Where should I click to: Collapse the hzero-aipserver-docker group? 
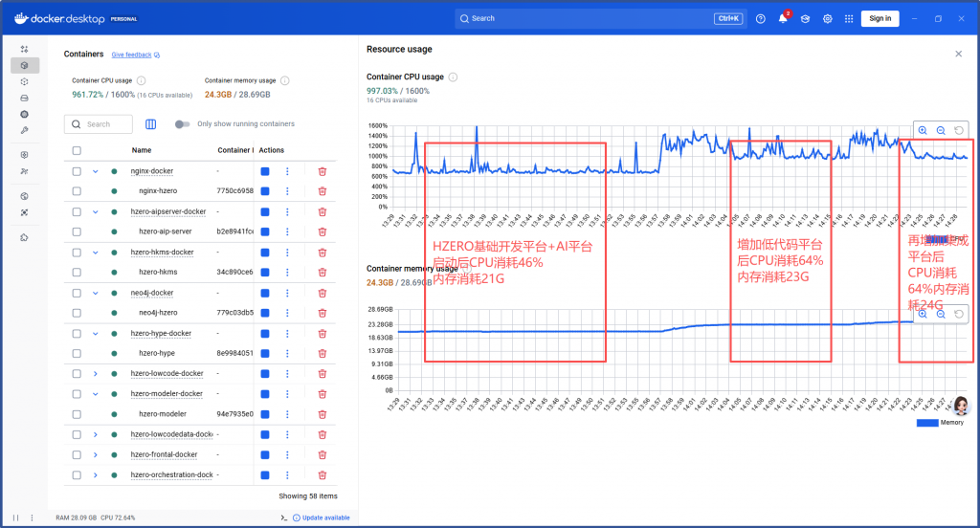pos(96,211)
